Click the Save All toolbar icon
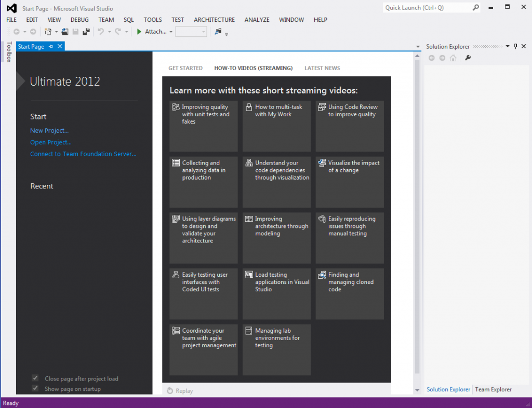 tap(86, 32)
